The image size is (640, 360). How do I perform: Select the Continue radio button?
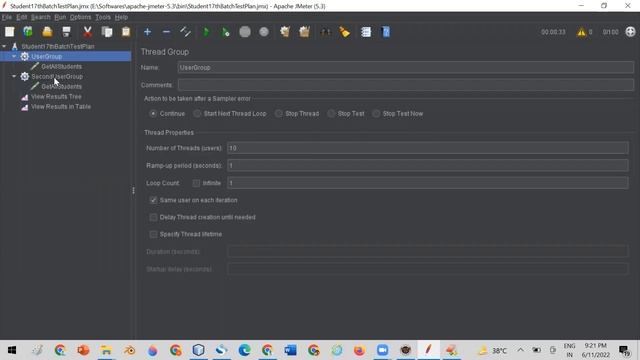[153, 113]
